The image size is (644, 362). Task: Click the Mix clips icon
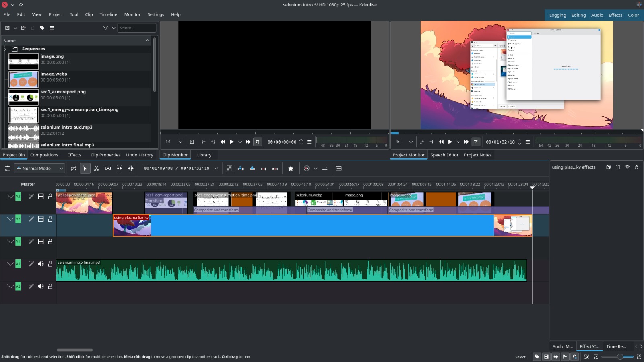pyautogui.click(x=229, y=169)
